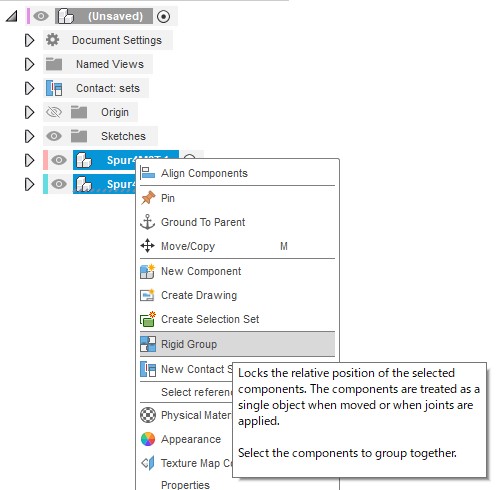Click the Rigid Group icon

(148, 344)
